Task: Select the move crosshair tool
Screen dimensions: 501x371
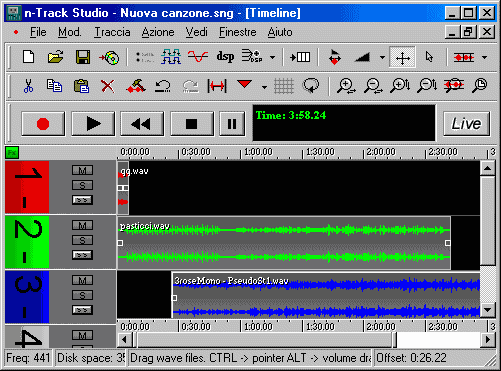Action: [402, 57]
